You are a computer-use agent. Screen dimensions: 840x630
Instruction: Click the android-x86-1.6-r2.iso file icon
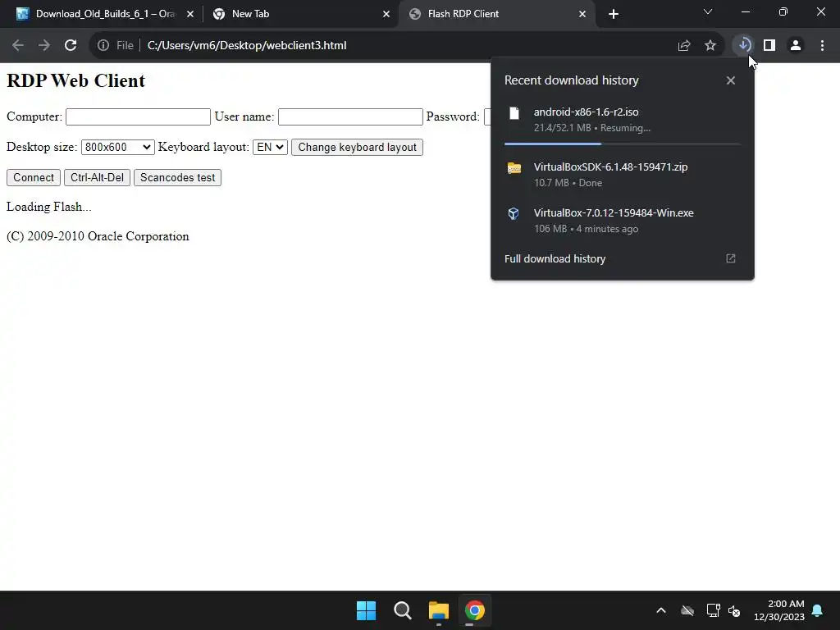[x=514, y=113]
